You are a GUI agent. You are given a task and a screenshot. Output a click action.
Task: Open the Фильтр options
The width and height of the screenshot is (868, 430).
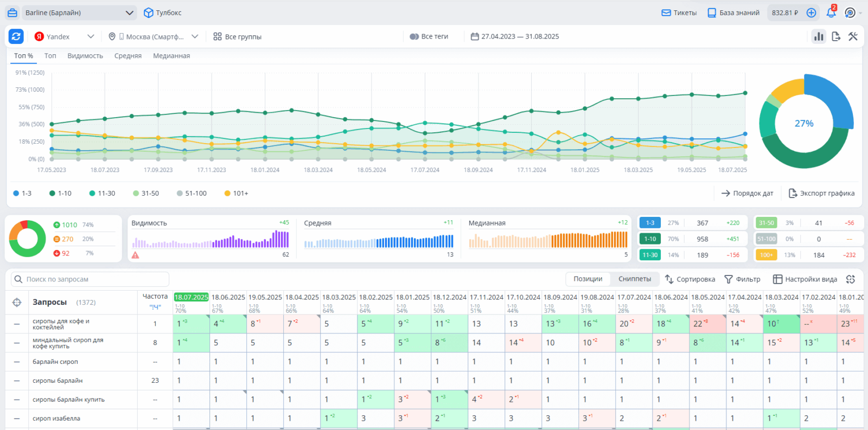click(x=743, y=279)
